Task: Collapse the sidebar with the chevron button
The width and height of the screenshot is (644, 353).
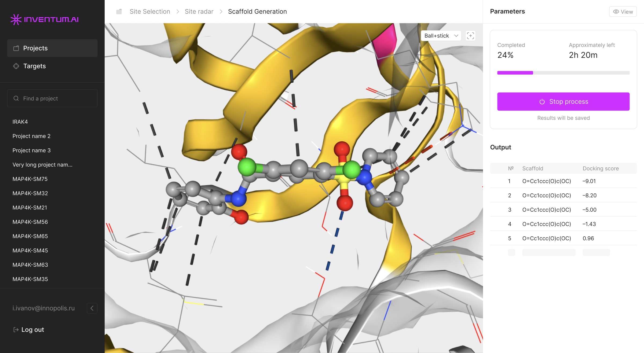Action: (x=92, y=308)
